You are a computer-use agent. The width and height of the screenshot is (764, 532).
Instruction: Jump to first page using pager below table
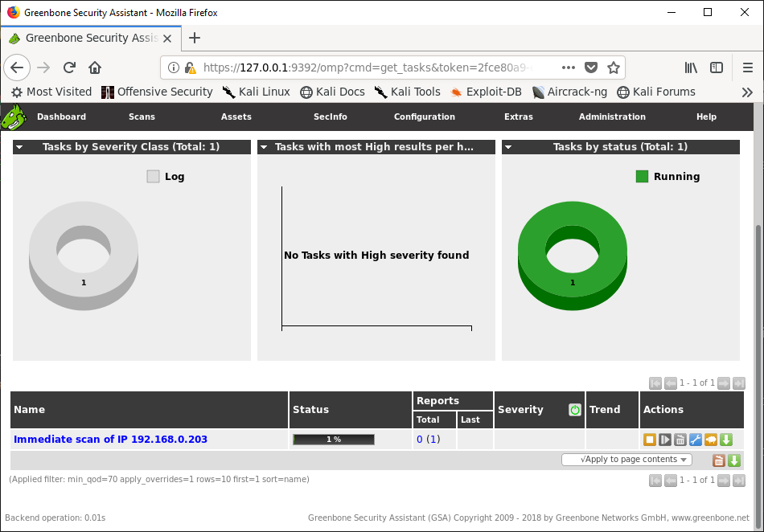pos(655,481)
